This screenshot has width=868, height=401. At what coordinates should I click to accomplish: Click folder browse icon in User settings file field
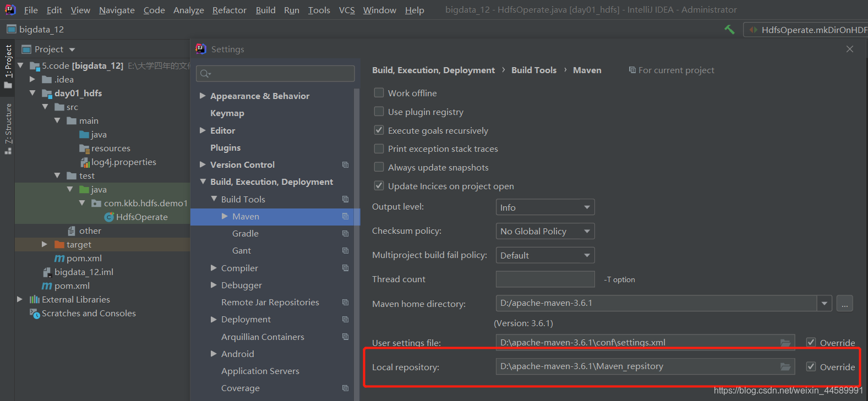tap(785, 343)
